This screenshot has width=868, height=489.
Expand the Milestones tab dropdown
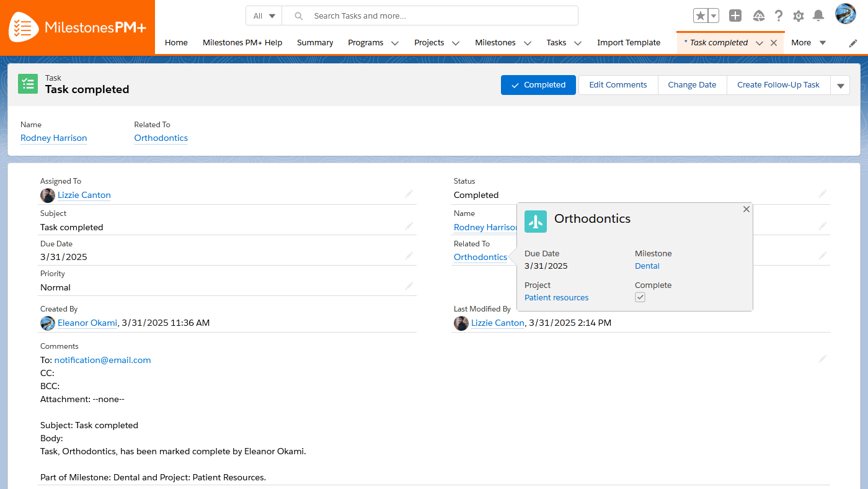pyautogui.click(x=528, y=43)
